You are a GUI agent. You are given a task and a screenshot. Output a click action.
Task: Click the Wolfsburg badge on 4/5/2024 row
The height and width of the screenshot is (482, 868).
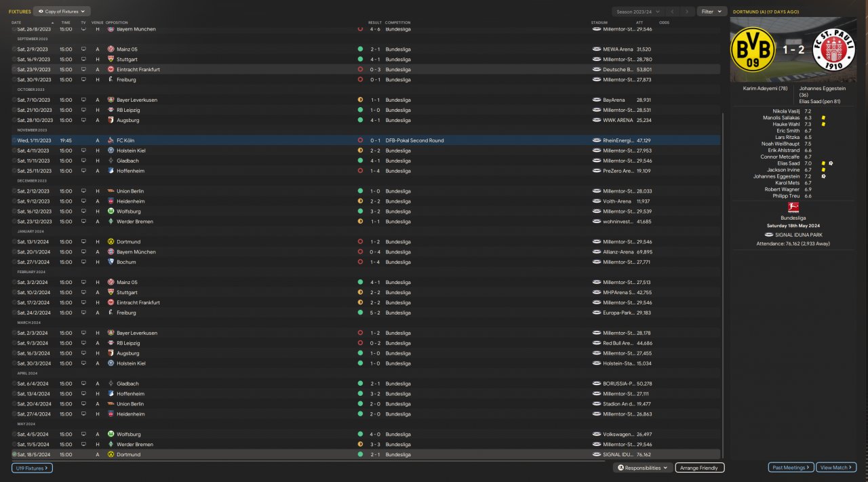111,434
